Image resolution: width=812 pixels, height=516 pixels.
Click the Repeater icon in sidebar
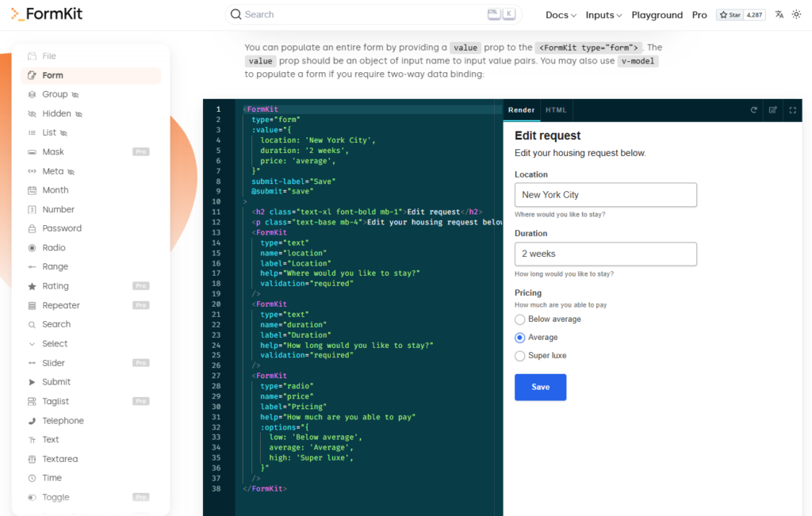click(x=32, y=305)
